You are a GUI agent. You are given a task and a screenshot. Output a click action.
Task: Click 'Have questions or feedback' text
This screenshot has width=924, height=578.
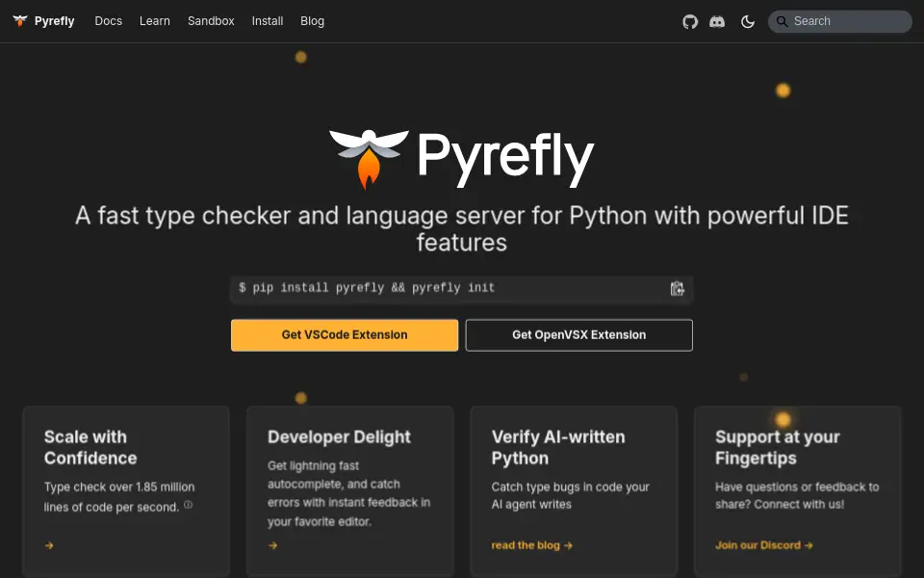pyautogui.click(x=797, y=495)
